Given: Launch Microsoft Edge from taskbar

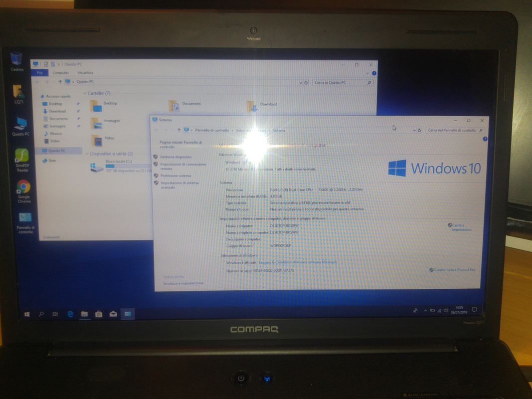Looking at the screenshot, I should [70, 314].
